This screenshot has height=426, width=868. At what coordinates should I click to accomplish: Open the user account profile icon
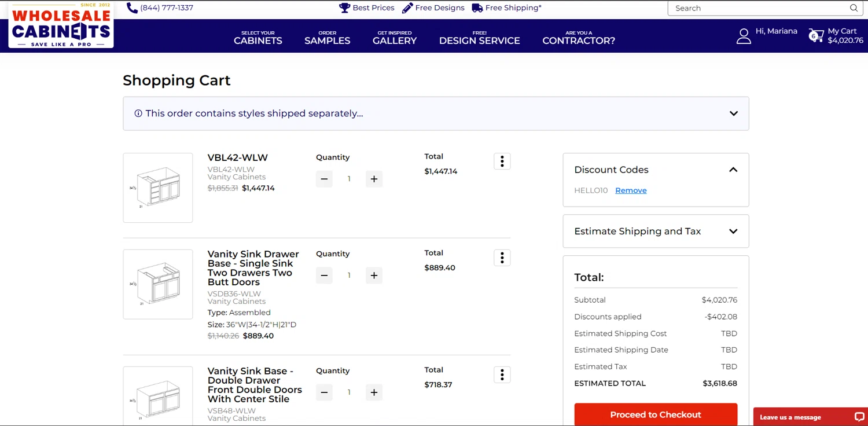(x=744, y=36)
